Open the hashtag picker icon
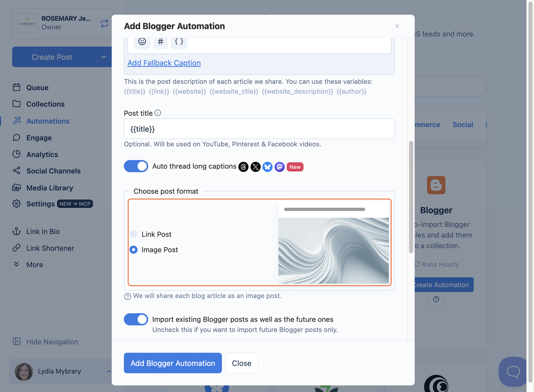534x392 pixels. (161, 41)
